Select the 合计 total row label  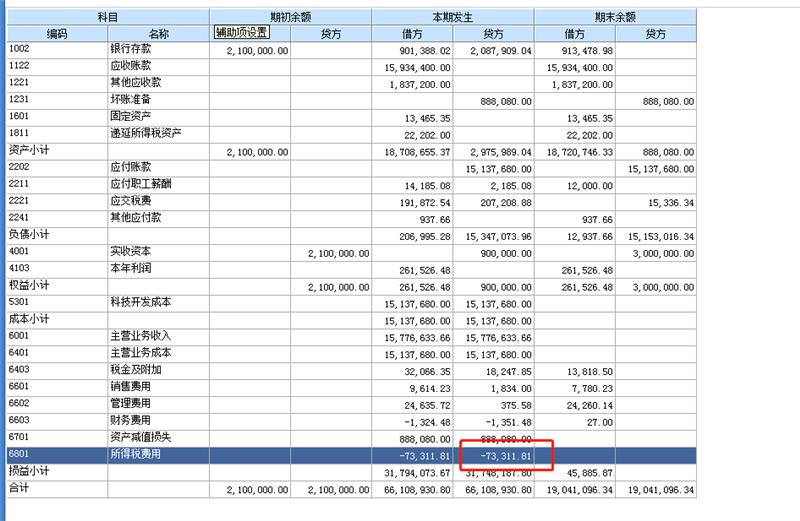(19, 489)
